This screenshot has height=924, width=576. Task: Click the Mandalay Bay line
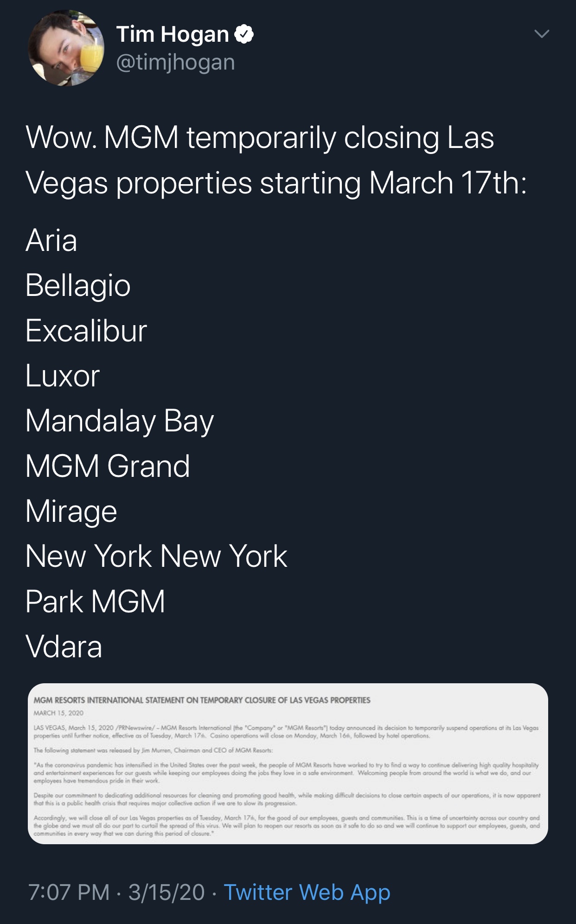[120, 421]
